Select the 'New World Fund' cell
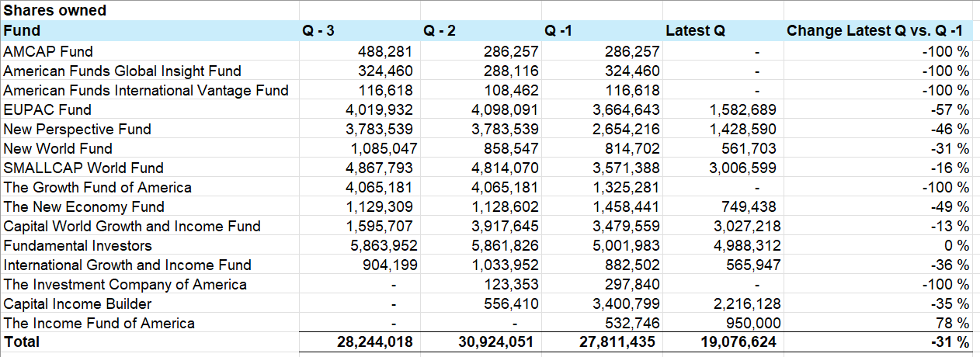The width and height of the screenshot is (980, 357). click(x=150, y=148)
